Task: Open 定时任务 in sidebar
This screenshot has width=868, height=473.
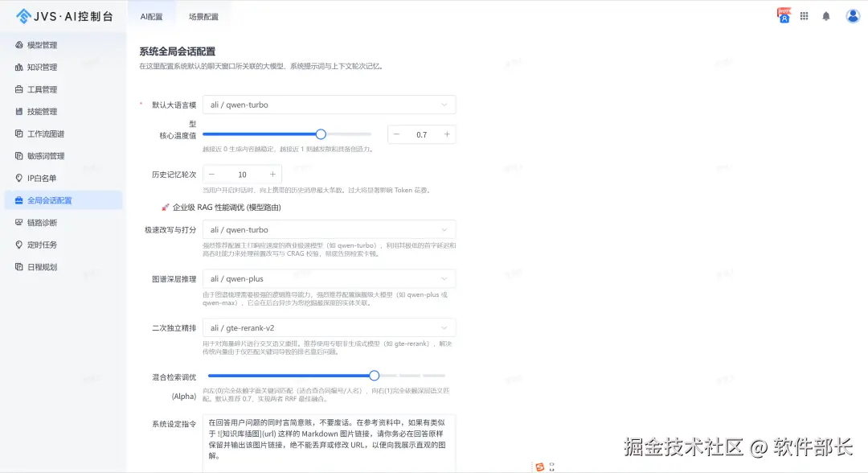Action: (x=63, y=245)
